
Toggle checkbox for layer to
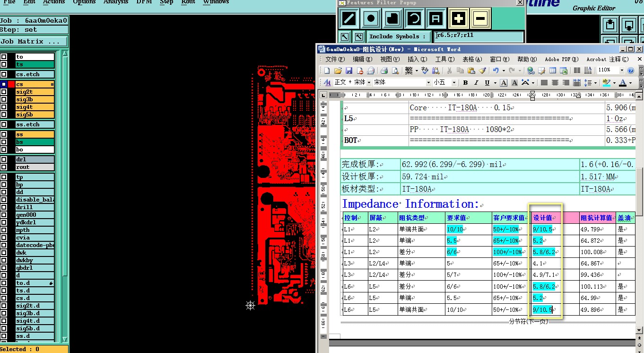[4, 57]
